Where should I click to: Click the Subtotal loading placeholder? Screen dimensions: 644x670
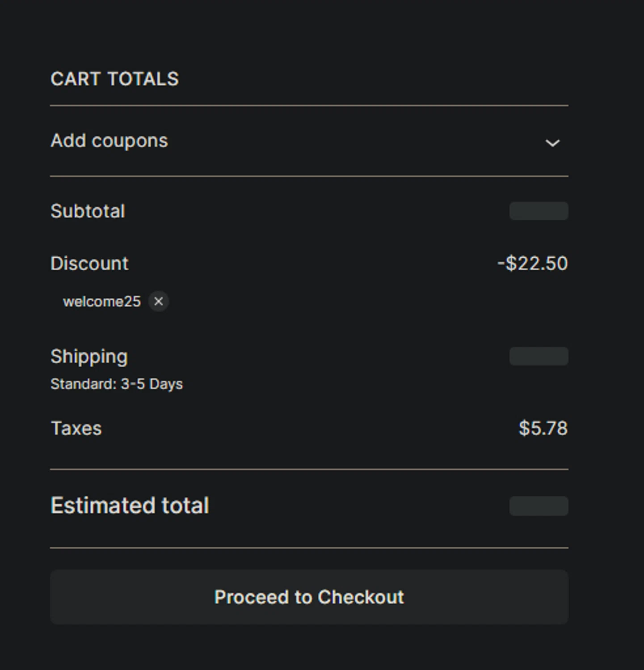(x=539, y=211)
